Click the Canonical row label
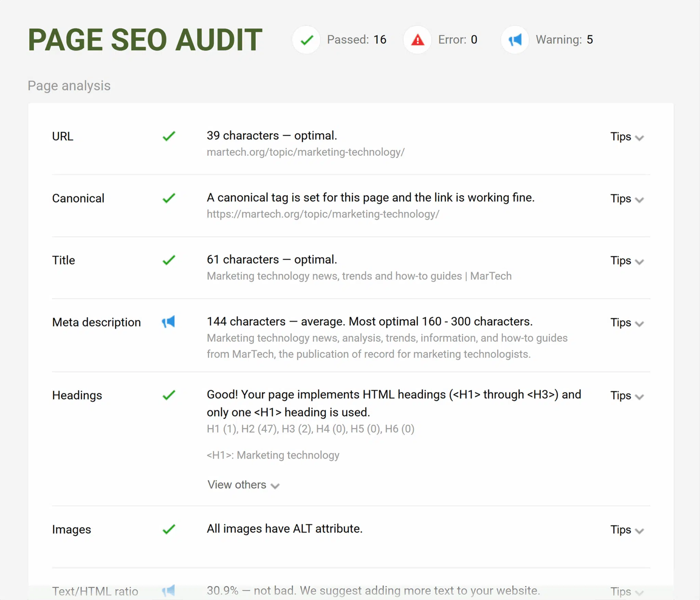Viewport: 700px width, 600px height. (x=78, y=198)
